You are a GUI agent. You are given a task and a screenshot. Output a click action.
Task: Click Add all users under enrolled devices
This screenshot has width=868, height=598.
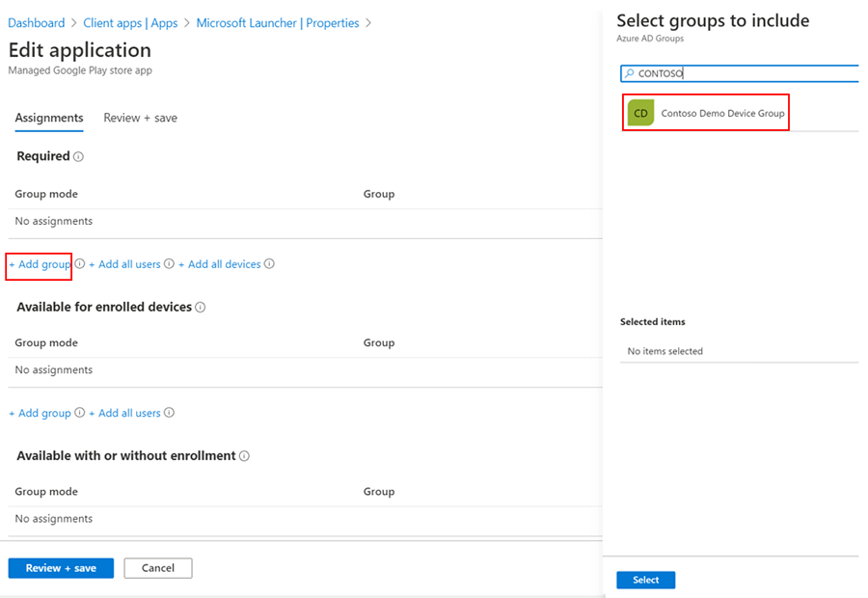click(124, 414)
